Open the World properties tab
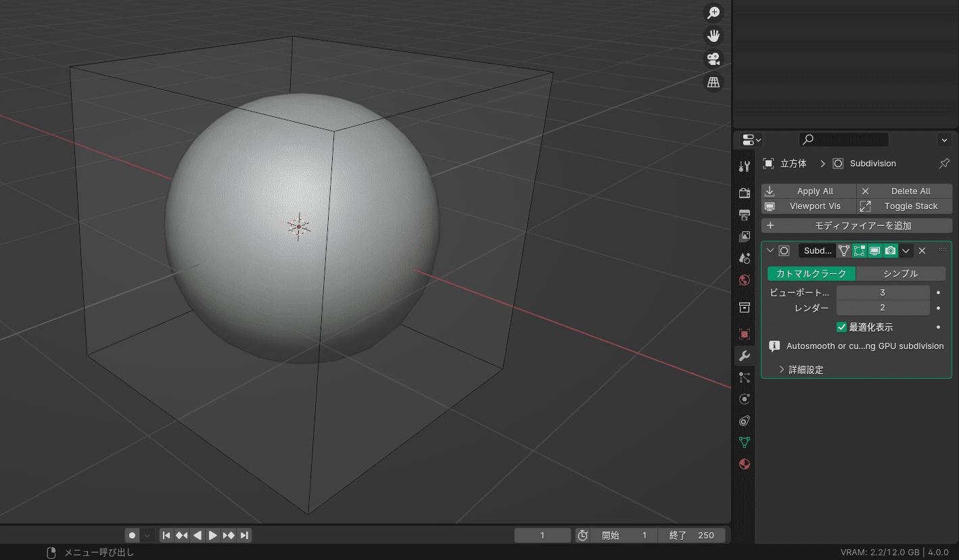The image size is (959, 560). (x=745, y=280)
